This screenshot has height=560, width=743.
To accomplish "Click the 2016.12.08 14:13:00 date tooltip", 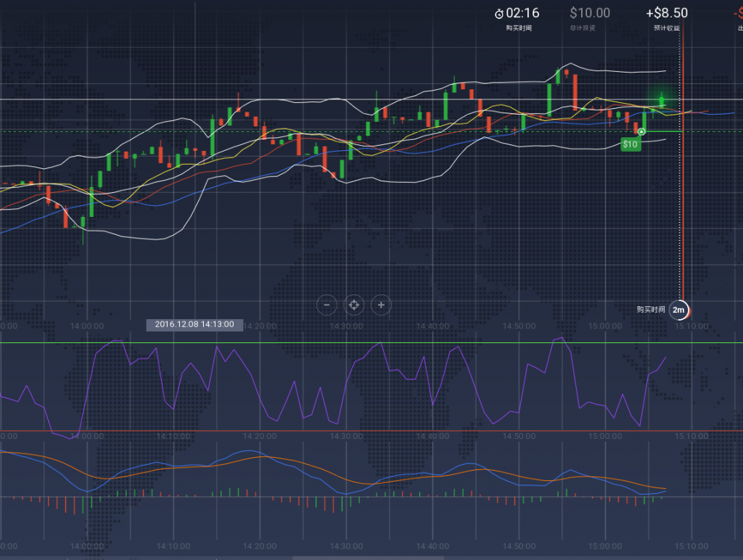I will click(194, 324).
